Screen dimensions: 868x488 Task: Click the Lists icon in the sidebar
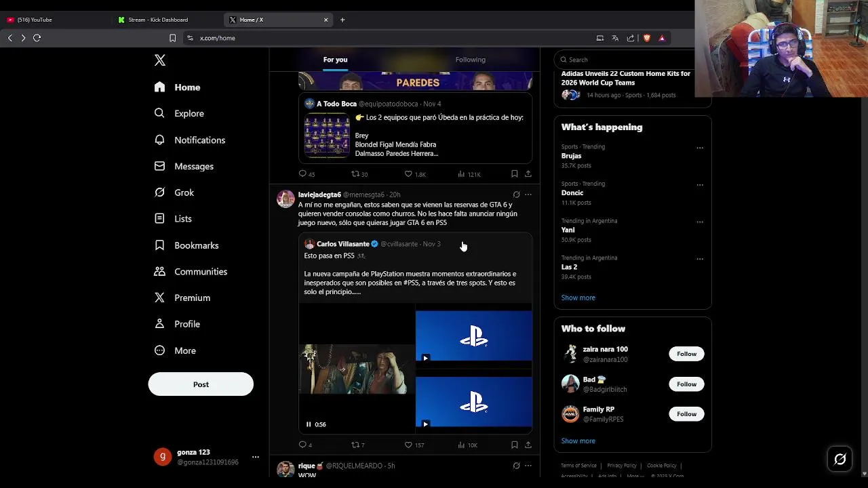tap(159, 218)
